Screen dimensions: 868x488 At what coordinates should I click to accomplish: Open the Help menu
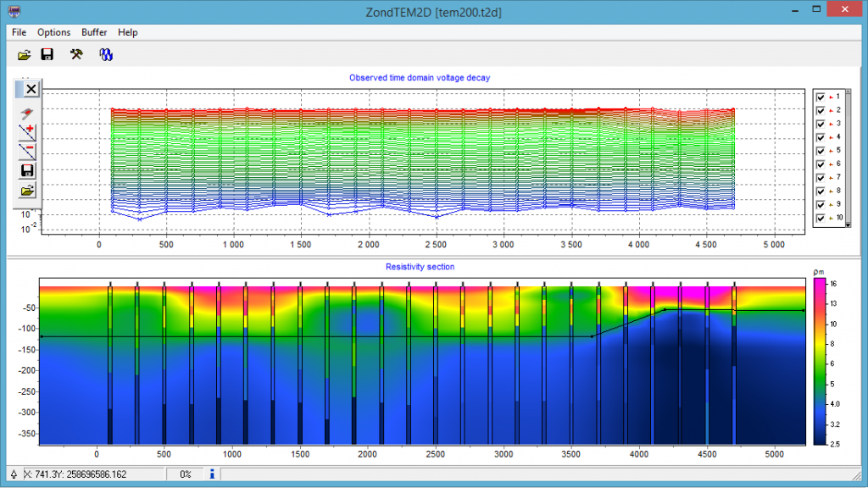tap(128, 32)
